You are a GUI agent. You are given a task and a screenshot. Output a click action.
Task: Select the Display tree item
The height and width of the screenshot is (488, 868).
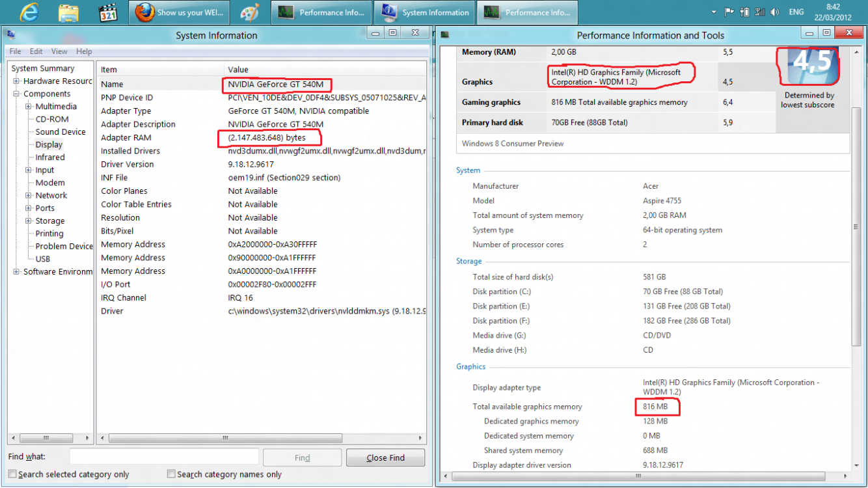click(49, 144)
